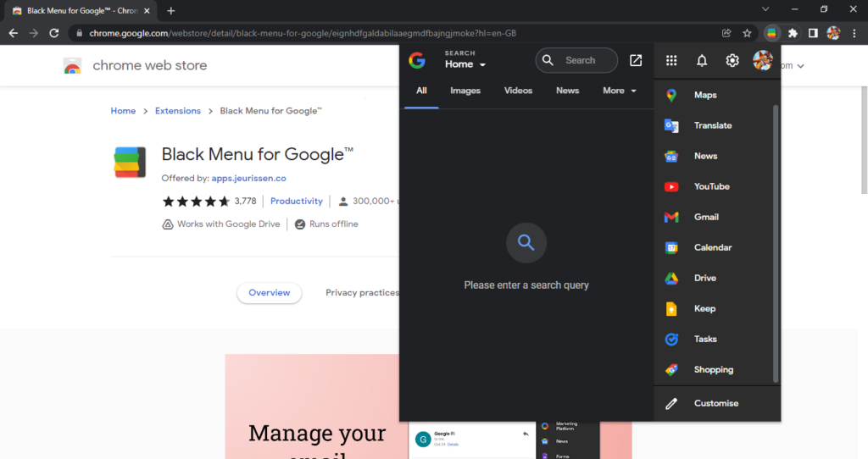Select the Overview tab
Viewport: 868px width, 459px height.
tap(269, 292)
